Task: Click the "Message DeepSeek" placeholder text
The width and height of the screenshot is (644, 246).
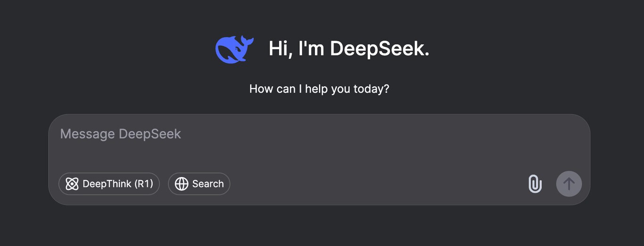Action: pyautogui.click(x=121, y=134)
